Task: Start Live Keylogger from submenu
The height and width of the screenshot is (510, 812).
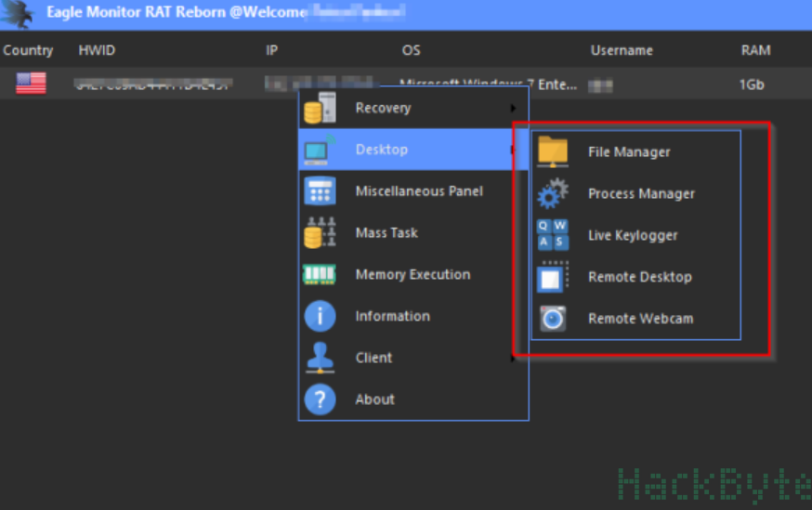Action: [635, 235]
